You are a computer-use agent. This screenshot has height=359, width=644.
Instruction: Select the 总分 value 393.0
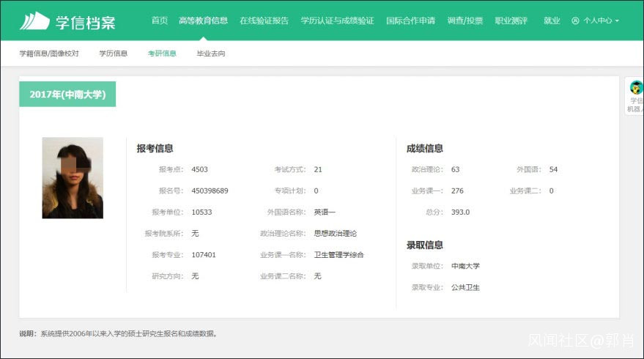pyautogui.click(x=460, y=212)
